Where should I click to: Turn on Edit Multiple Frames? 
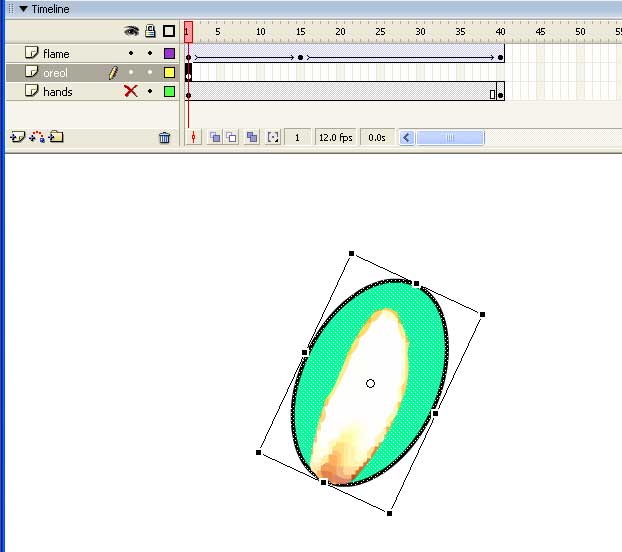click(252, 138)
